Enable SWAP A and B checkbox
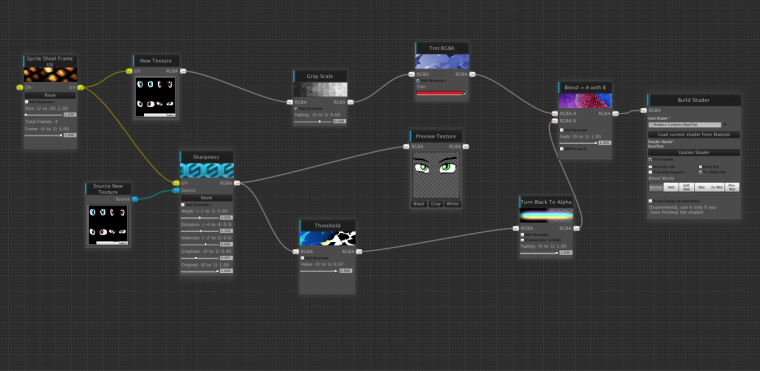 (562, 149)
